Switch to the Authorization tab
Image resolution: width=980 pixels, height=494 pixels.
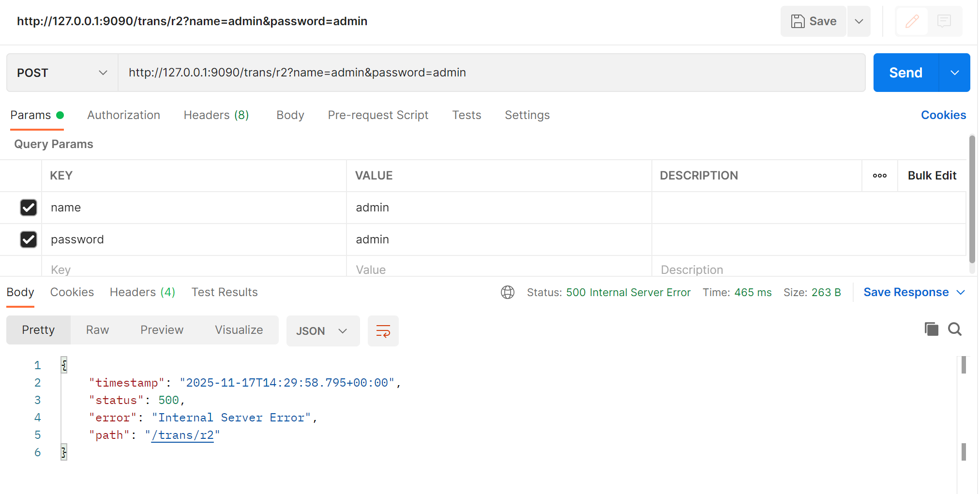pos(123,115)
